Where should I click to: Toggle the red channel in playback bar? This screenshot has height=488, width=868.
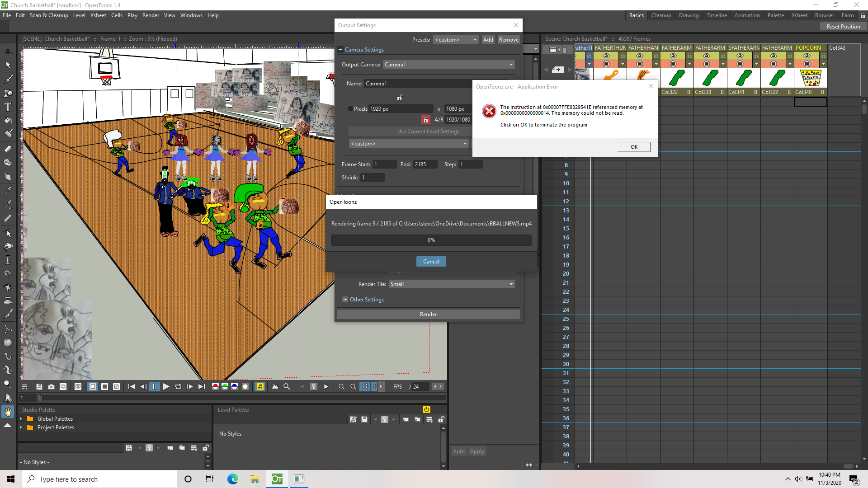click(x=215, y=386)
